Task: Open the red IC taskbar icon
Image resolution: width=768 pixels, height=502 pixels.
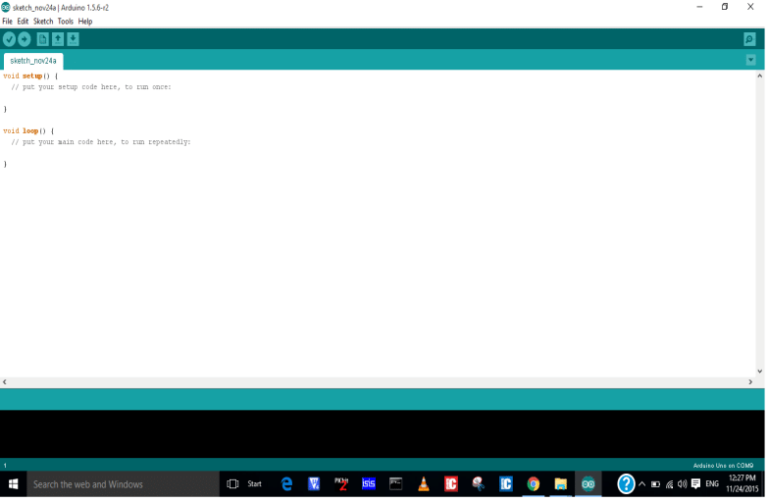Action: point(451,484)
